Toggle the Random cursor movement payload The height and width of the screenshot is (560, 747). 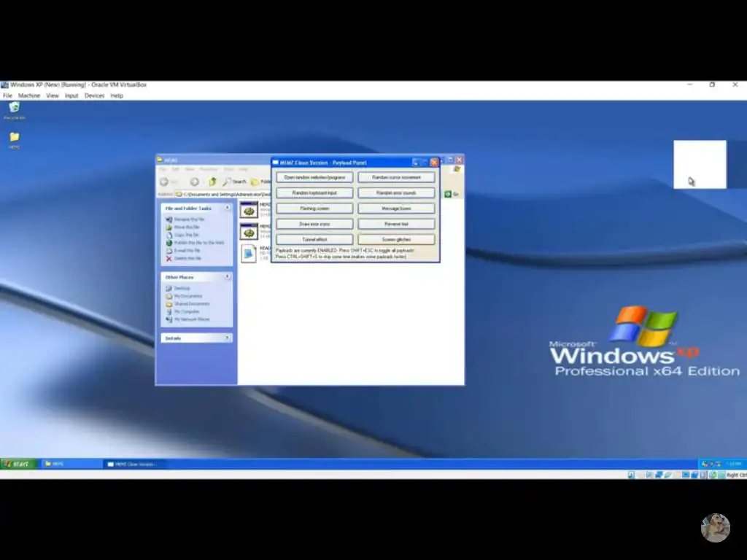396,177
